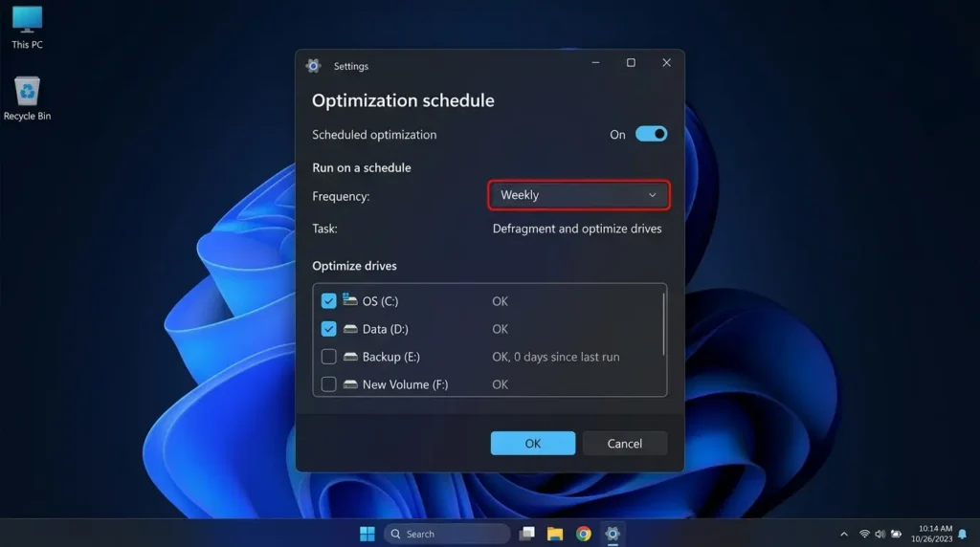Screen dimensions: 980x547
Task: Turn off Scheduled optimization toggle
Action: [651, 134]
